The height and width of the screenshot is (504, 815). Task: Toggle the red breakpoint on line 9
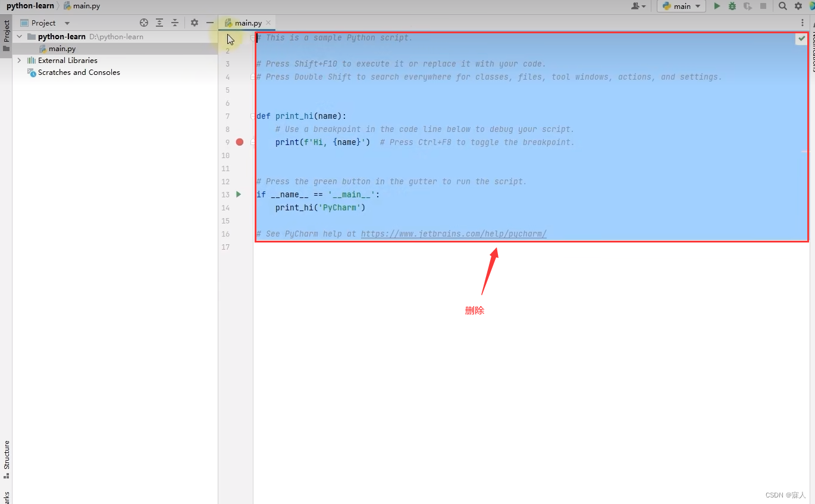pyautogui.click(x=239, y=142)
